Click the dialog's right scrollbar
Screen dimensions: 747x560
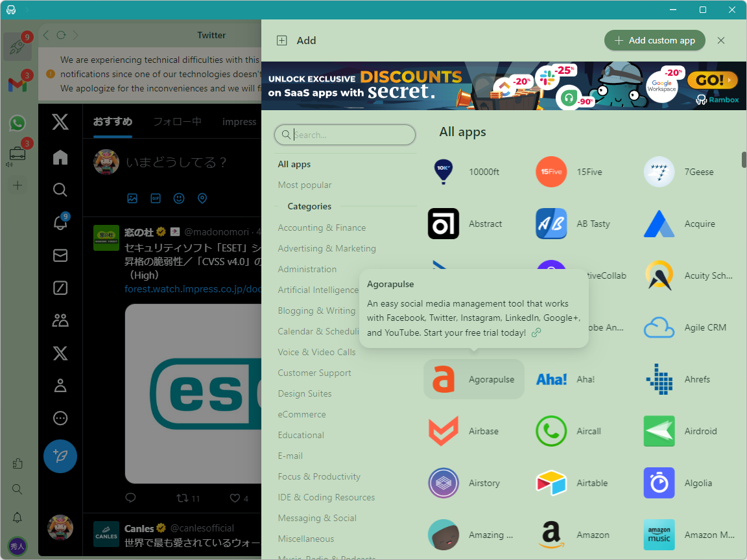[742, 159]
